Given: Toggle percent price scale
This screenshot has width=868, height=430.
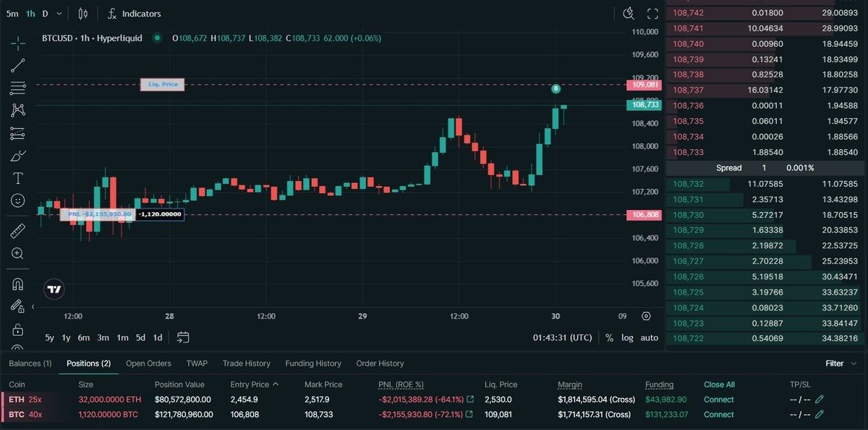Looking at the screenshot, I should pos(609,337).
